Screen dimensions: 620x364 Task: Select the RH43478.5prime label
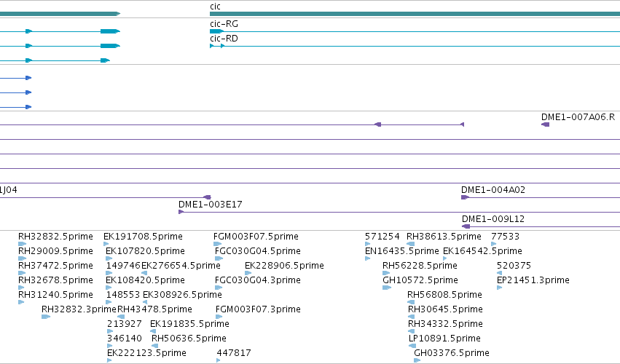[154, 309]
